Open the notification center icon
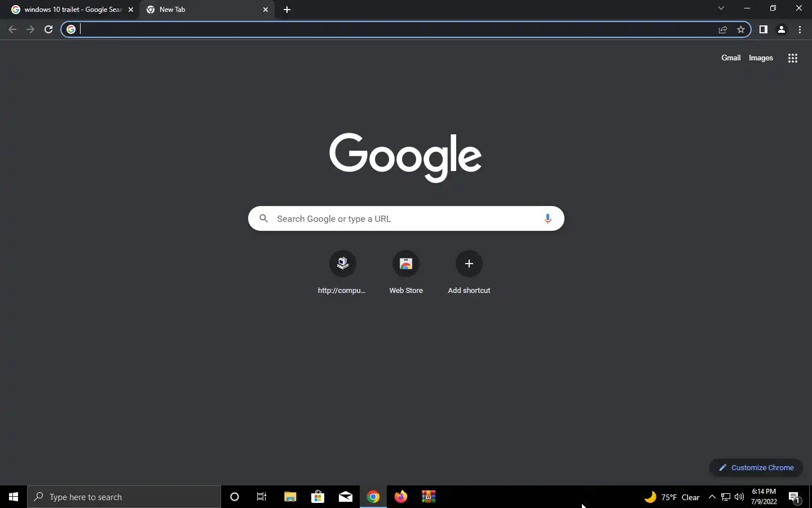 click(x=795, y=497)
